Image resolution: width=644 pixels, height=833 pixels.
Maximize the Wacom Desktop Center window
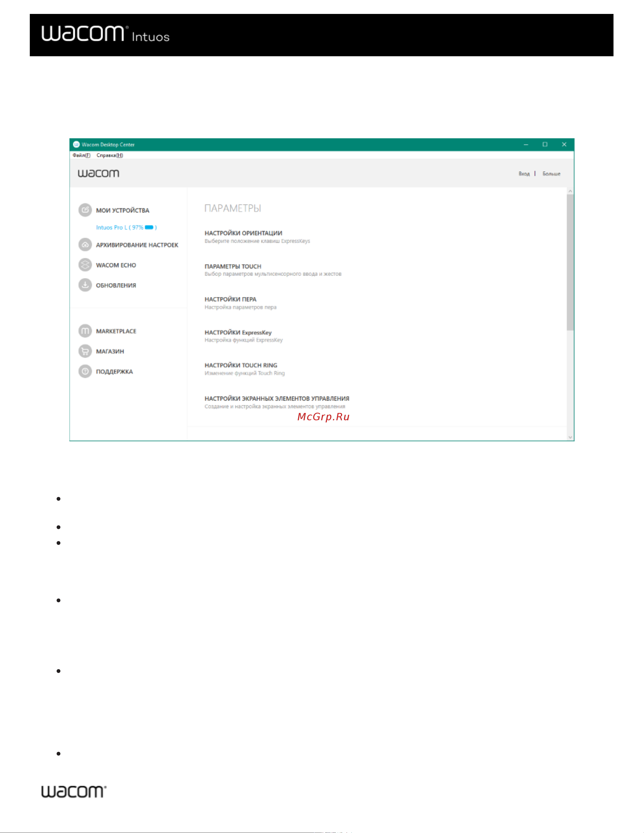coord(545,144)
